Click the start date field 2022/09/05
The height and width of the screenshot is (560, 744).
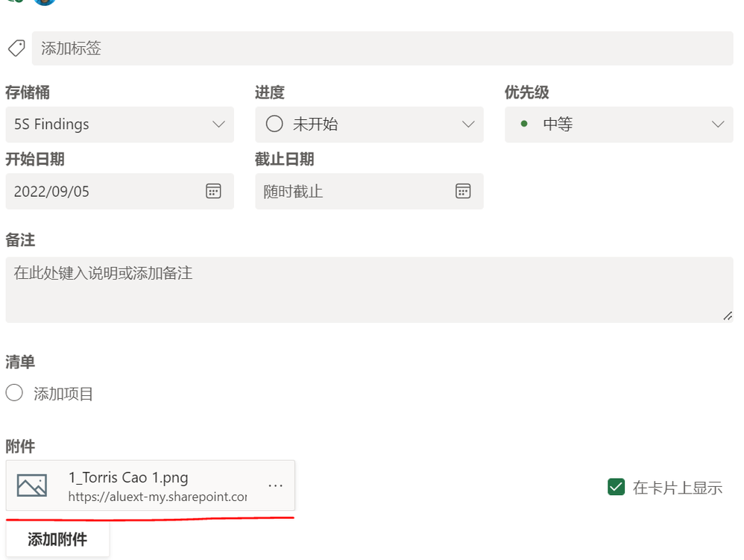[x=119, y=191]
